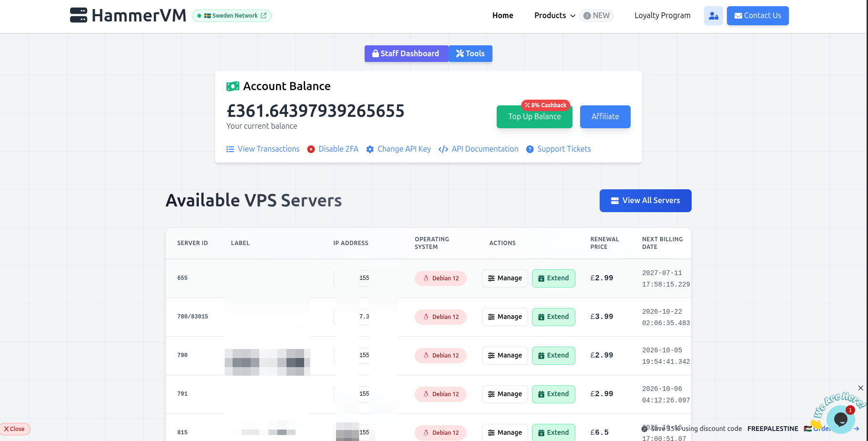Open the Loyalty Program page
This screenshot has width=868, height=441.
[x=662, y=15]
